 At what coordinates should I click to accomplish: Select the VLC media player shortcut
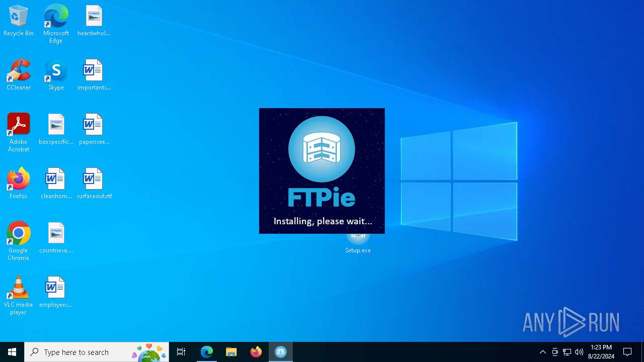coord(19,296)
